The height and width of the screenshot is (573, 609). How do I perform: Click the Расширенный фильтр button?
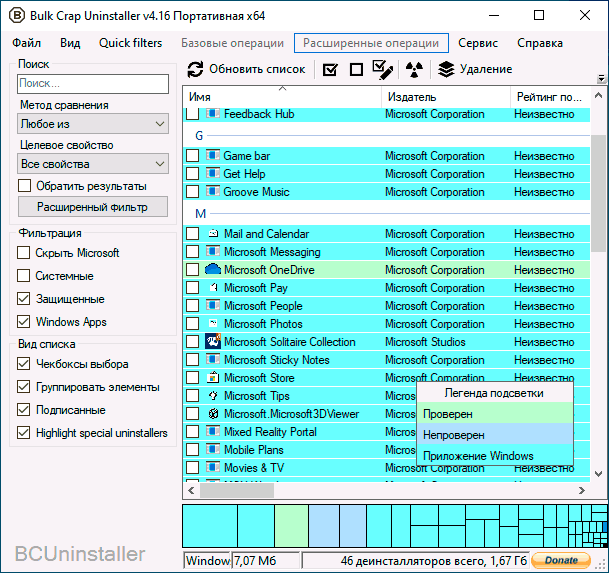coord(93,207)
